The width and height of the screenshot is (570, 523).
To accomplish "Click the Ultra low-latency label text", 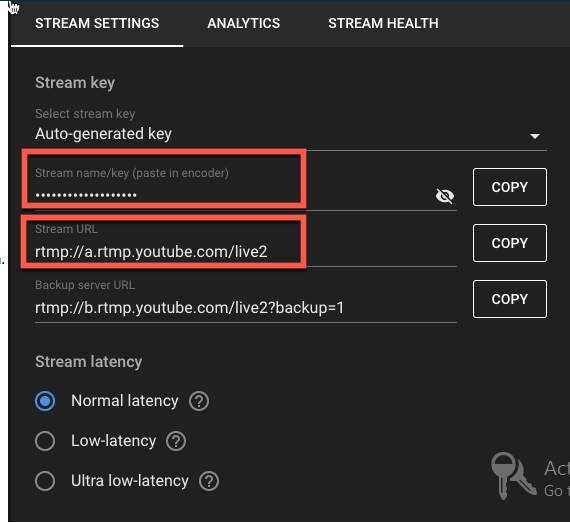I will pos(130,481).
